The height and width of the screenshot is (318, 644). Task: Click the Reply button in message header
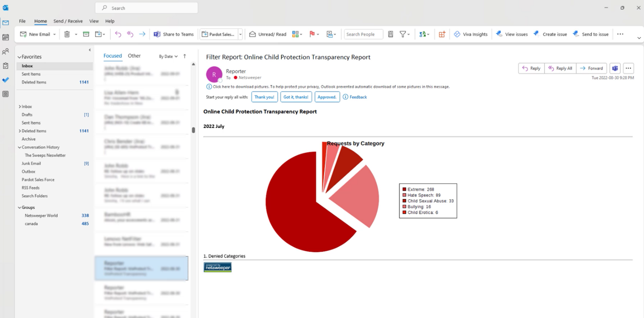pyautogui.click(x=531, y=68)
